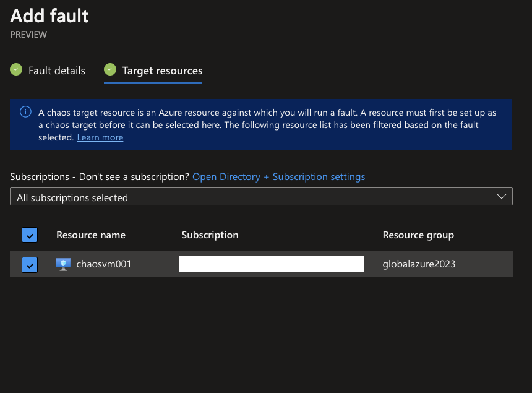Image resolution: width=532 pixels, height=393 pixels.
Task: Click the Add fault heading
Action: click(x=49, y=16)
